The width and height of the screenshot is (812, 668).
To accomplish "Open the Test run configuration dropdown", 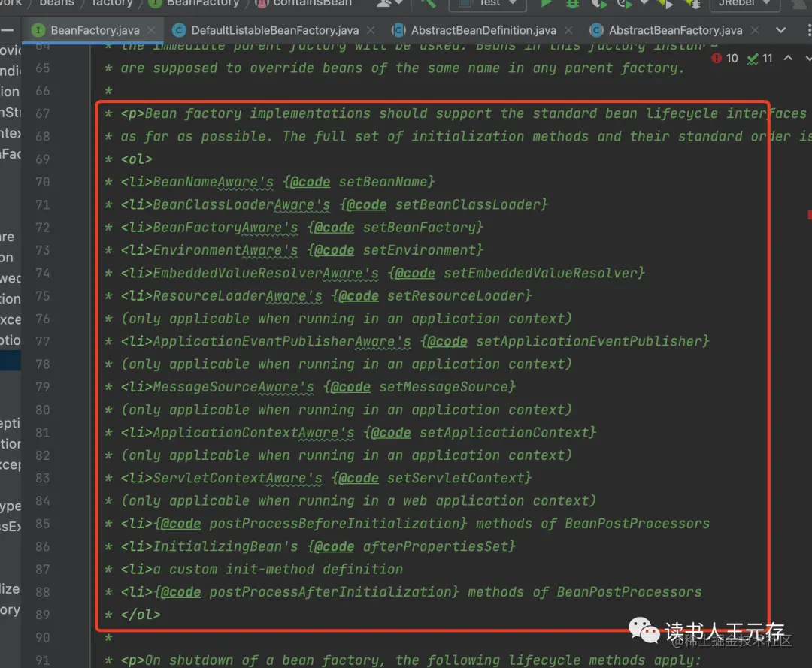I will coord(487,3).
